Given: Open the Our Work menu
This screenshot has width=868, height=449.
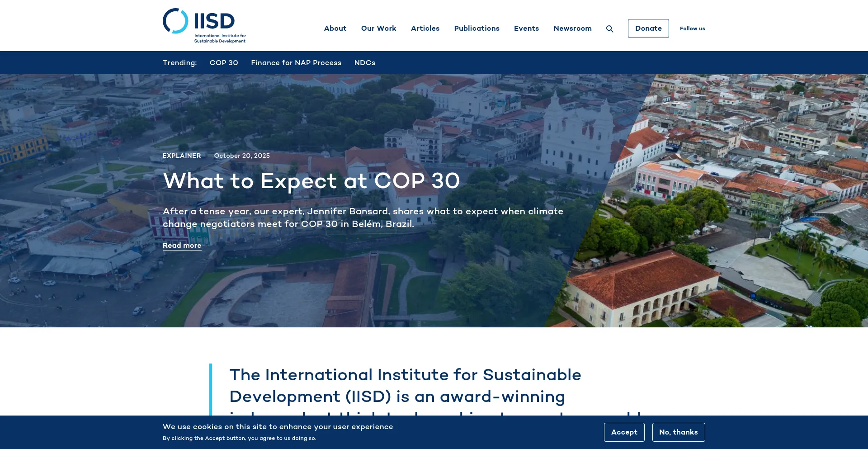Looking at the screenshot, I should tap(378, 28).
